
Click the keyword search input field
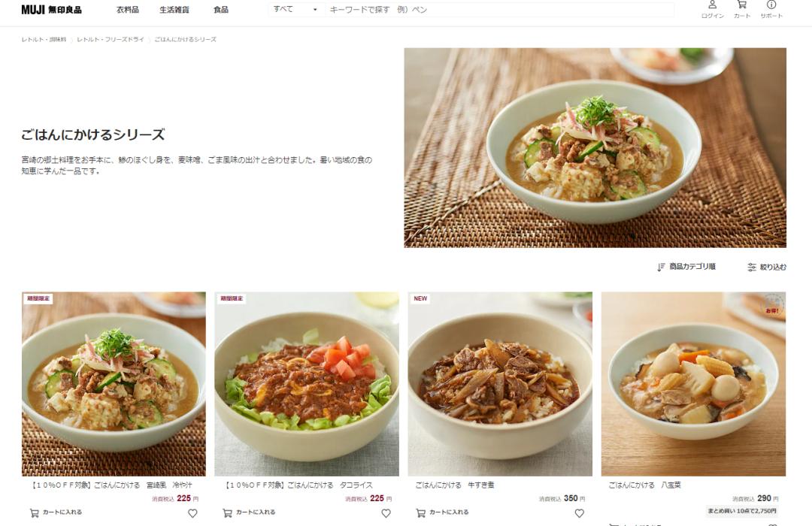pos(500,9)
